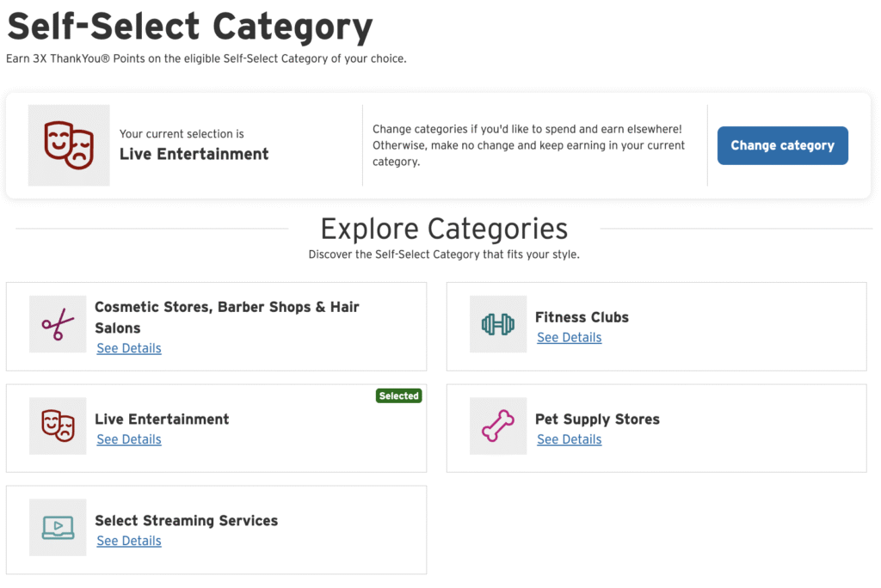Screen dimensions: 881x588
Task: View See Details for Select Streaming Services
Action: pyautogui.click(x=129, y=541)
